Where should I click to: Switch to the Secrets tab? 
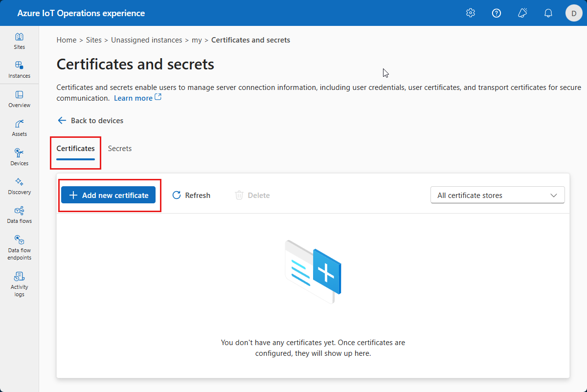click(x=120, y=149)
